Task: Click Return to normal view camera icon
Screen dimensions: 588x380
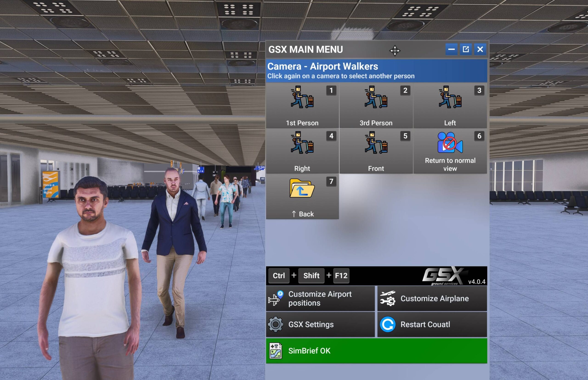Action: tap(450, 142)
